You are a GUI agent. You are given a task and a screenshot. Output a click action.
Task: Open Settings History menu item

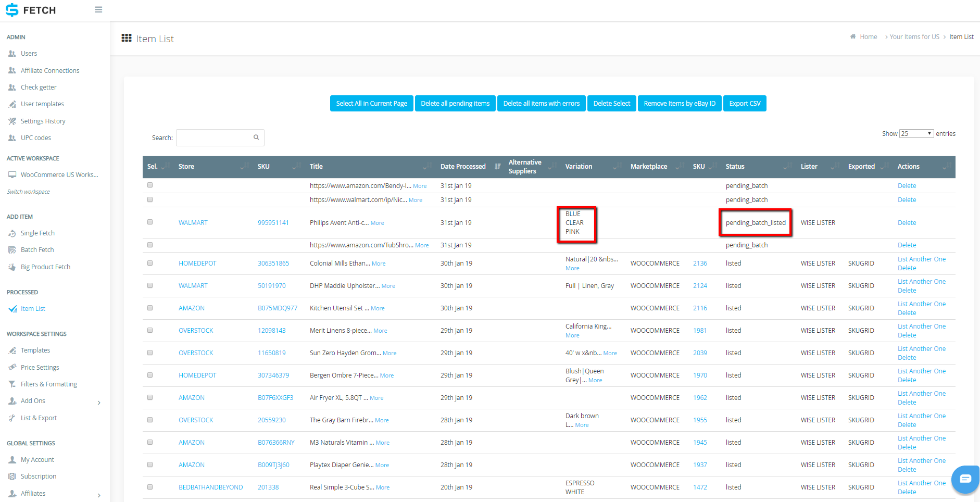(43, 121)
